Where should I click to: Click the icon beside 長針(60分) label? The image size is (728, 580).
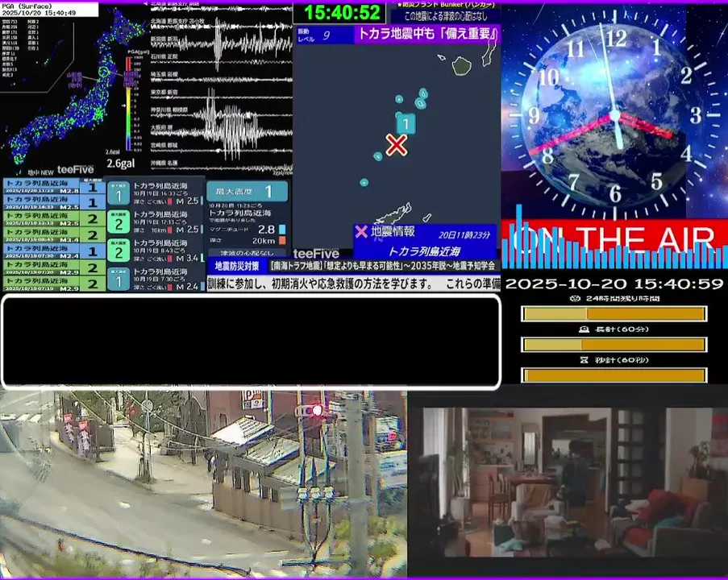tap(584, 329)
